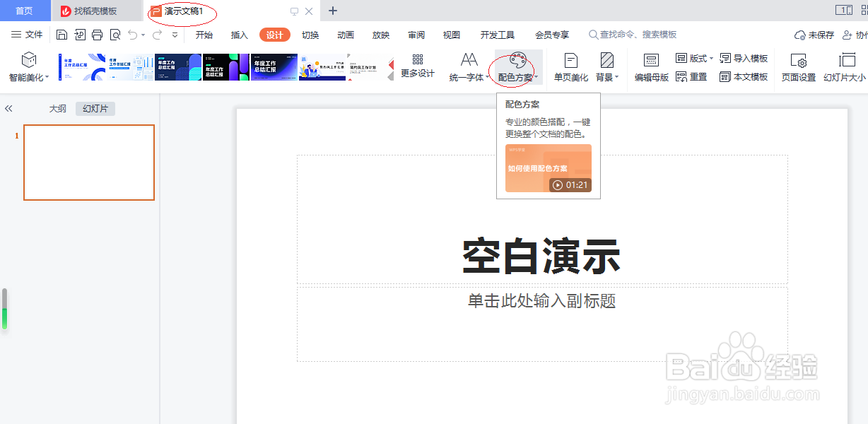The width and height of the screenshot is (868, 424).
Task: Open the 插入 ribbon tab
Action: [x=239, y=33]
